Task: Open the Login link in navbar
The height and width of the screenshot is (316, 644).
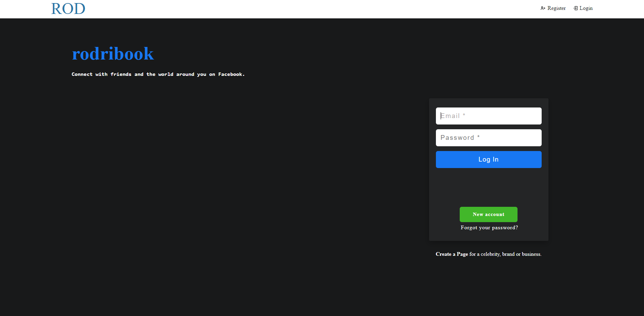Action: 586,8
